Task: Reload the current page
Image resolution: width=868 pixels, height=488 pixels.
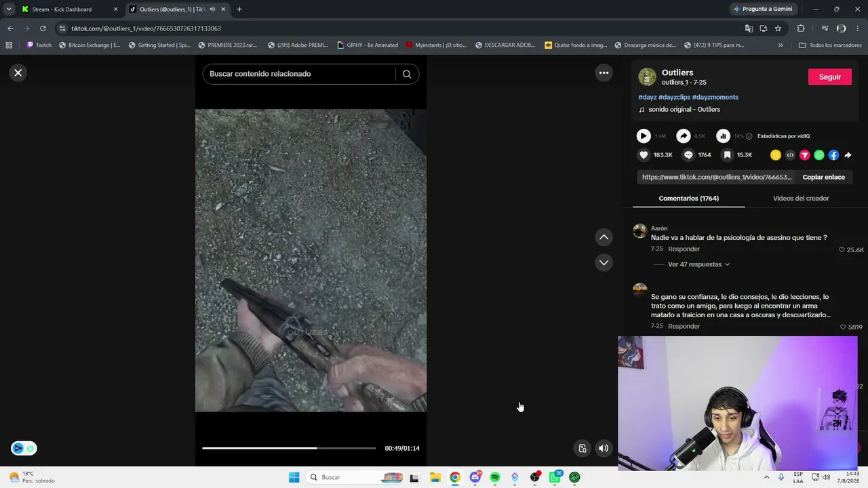Action: click(x=43, y=28)
